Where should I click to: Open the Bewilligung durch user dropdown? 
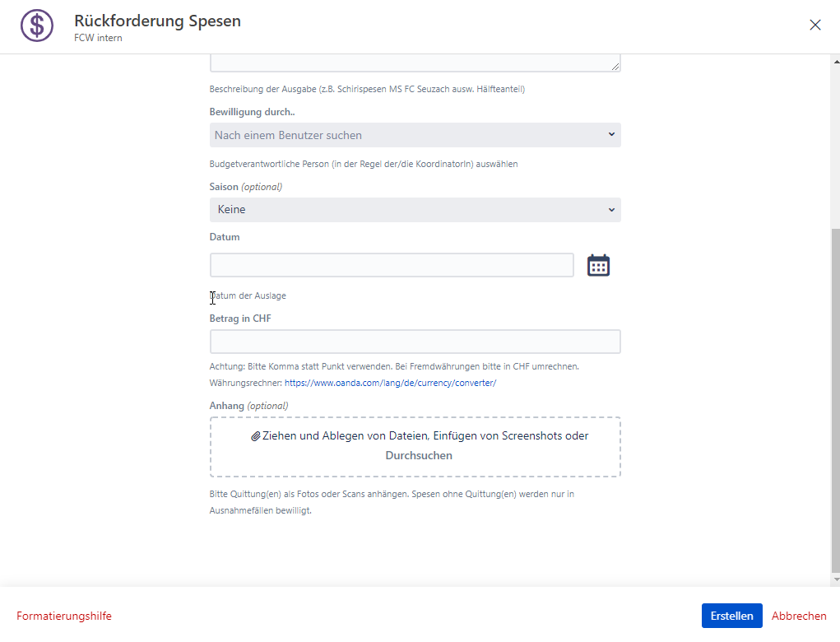(x=415, y=135)
